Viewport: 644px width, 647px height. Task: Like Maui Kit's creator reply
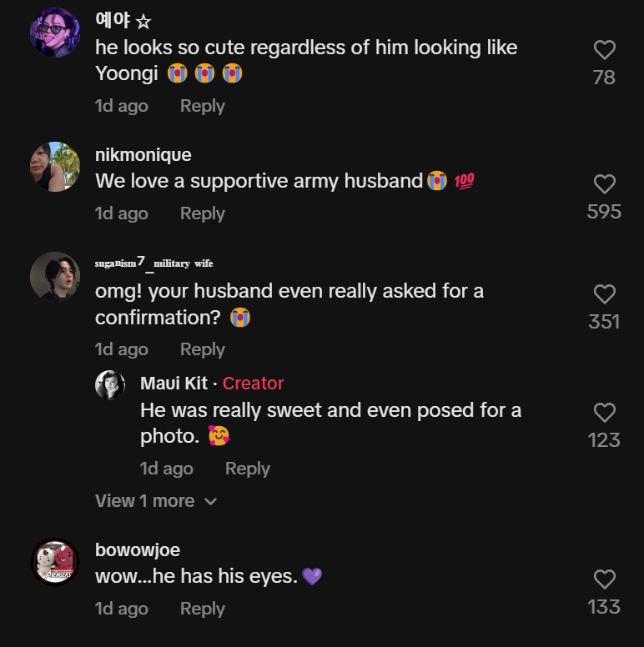tap(604, 413)
